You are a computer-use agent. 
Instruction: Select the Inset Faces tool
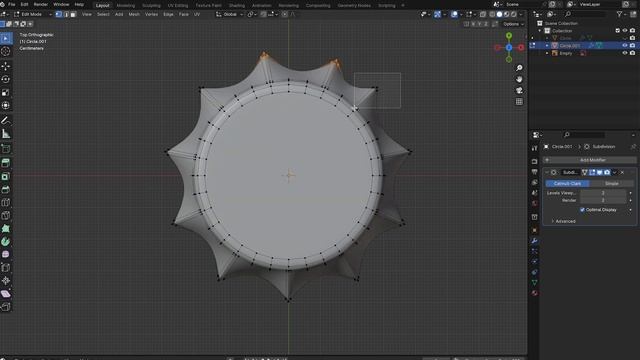pos(6,176)
